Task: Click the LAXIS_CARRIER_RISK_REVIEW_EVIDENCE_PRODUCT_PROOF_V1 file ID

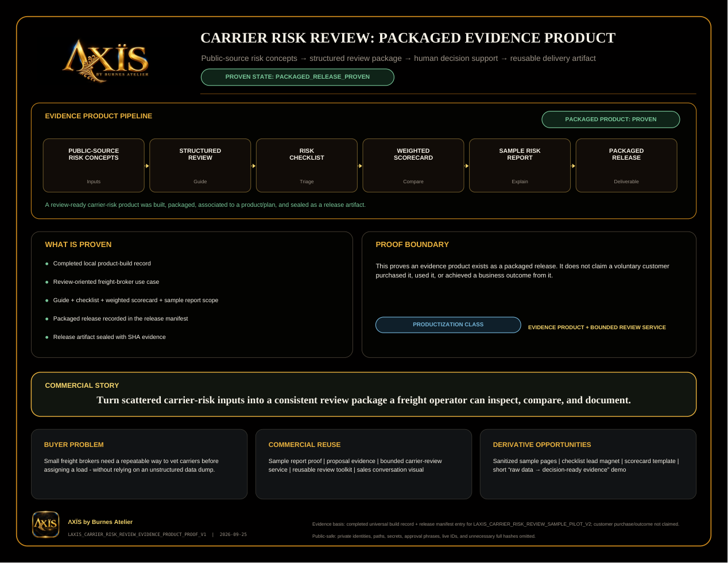Action: 137,534
